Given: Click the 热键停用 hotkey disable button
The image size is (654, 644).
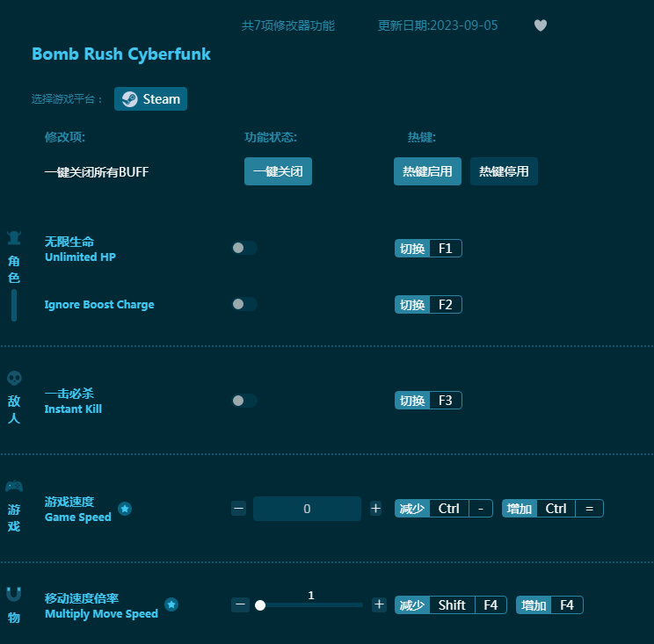Looking at the screenshot, I should 504,171.
